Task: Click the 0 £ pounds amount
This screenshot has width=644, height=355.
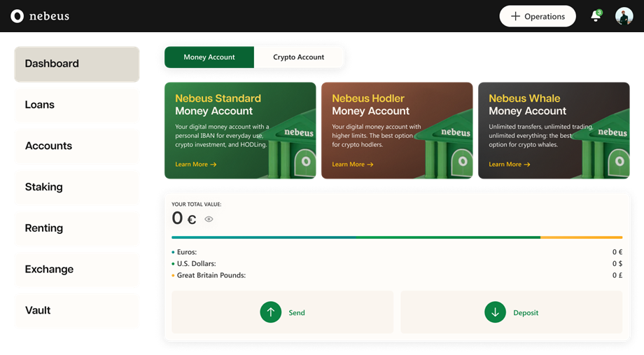Action: [x=617, y=275]
